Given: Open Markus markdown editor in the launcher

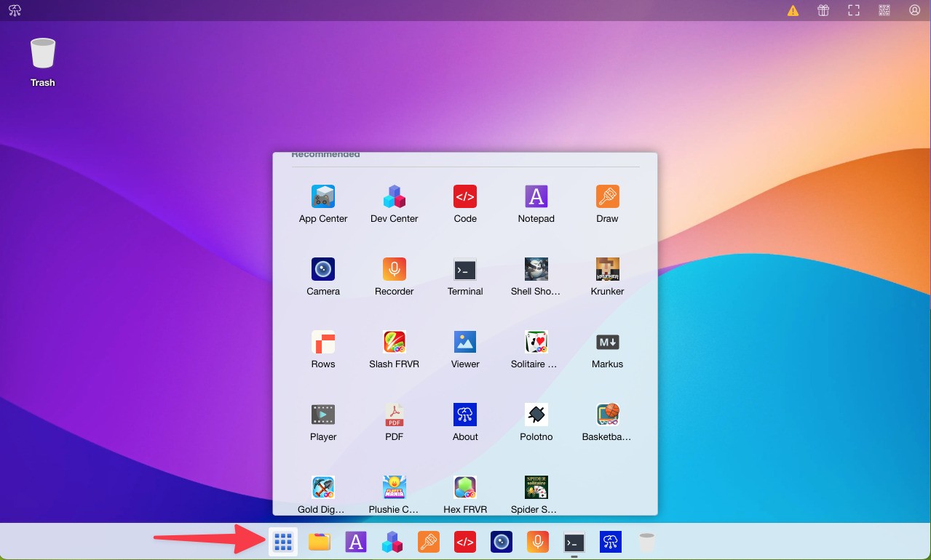Looking at the screenshot, I should pos(607,343).
